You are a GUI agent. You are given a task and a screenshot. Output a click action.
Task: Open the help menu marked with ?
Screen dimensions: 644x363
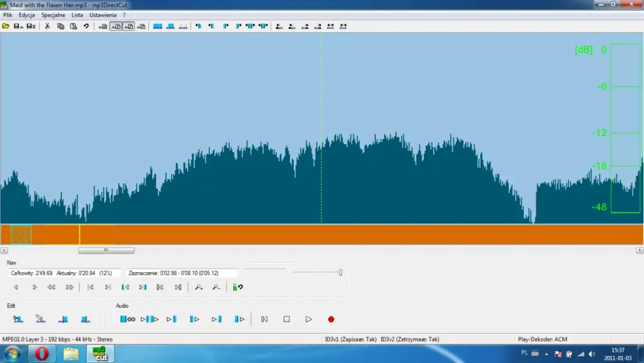click(123, 15)
